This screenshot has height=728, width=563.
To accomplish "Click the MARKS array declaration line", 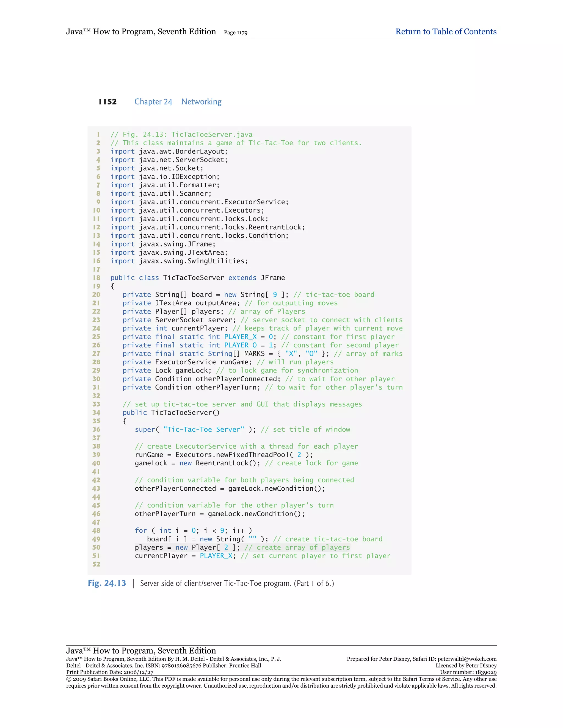I will pos(262,354).
